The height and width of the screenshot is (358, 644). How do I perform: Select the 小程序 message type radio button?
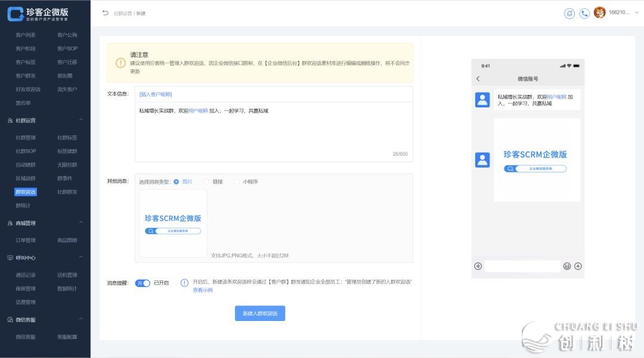pos(237,181)
